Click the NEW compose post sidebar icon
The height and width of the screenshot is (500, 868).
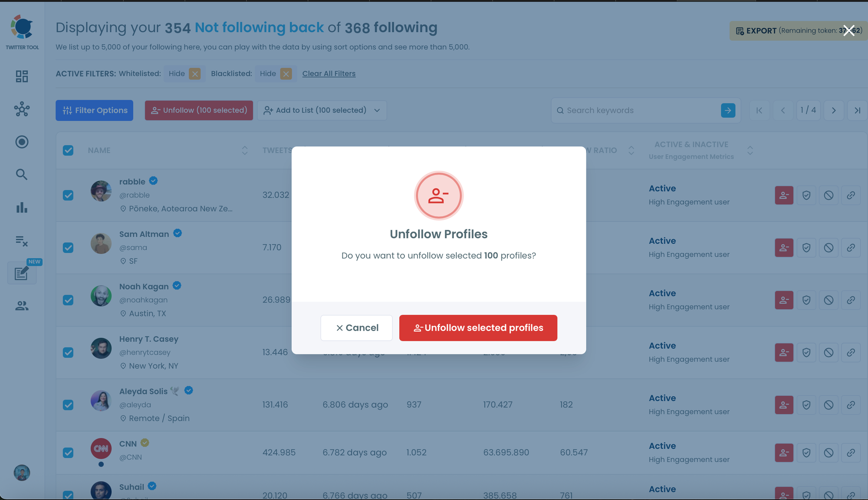point(22,273)
